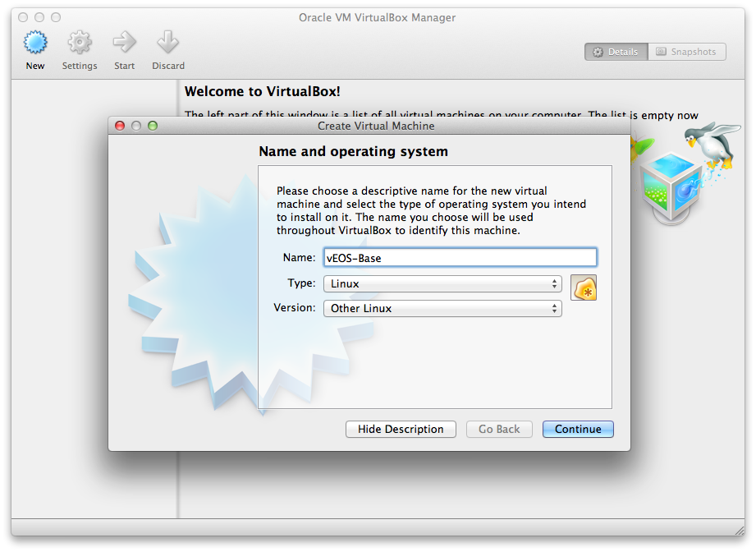Open the Version dropdown showing Other Linux
The width and height of the screenshot is (756, 552).
click(442, 308)
